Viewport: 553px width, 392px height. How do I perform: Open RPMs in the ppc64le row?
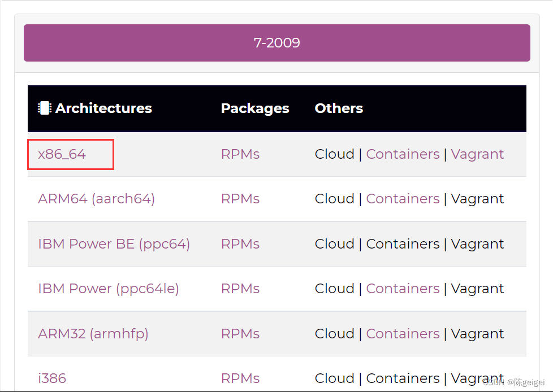tap(240, 289)
